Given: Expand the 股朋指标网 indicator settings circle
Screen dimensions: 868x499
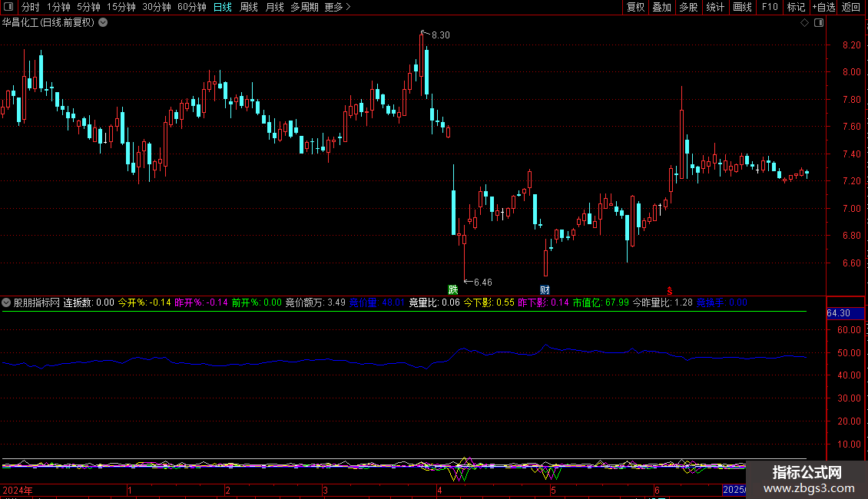Looking at the screenshot, I should pos(6,302).
